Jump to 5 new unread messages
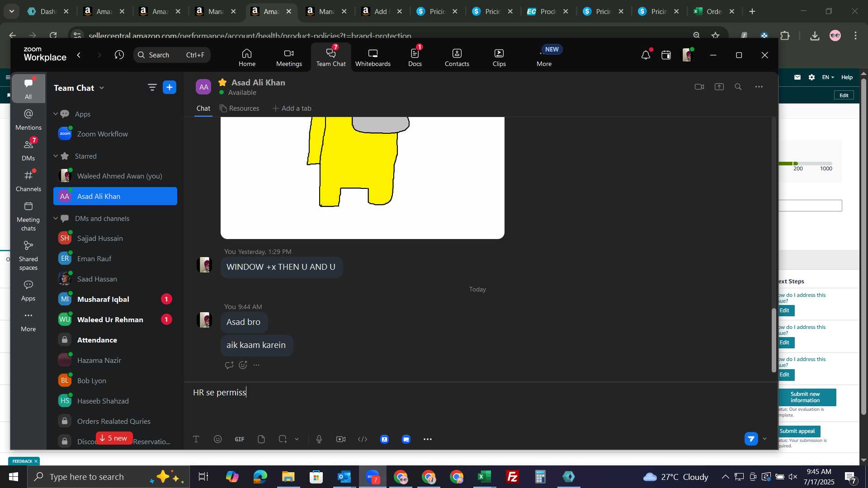This screenshot has height=488, width=868. coord(114,438)
